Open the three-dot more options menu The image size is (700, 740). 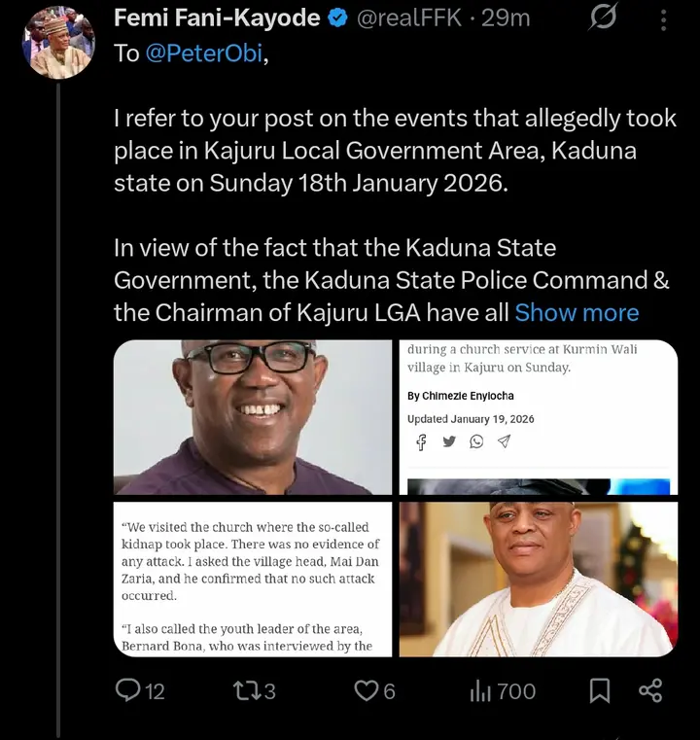(663, 19)
